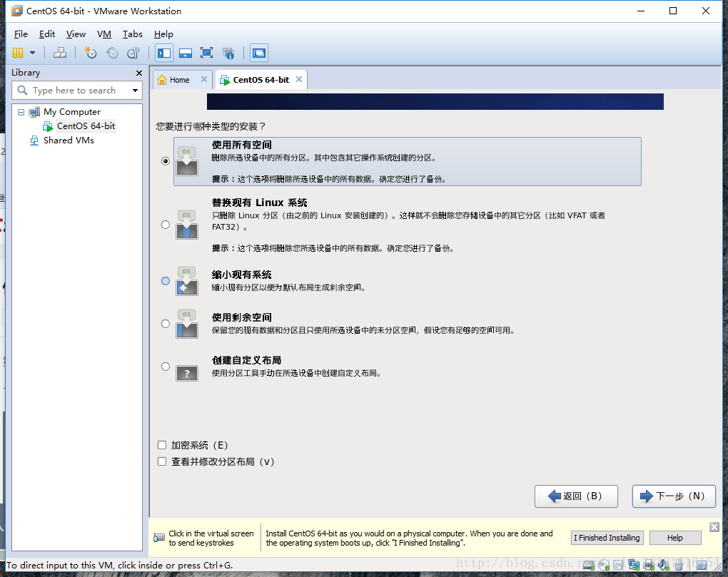
Task: Click the network adapter status icon
Action: 633,564
